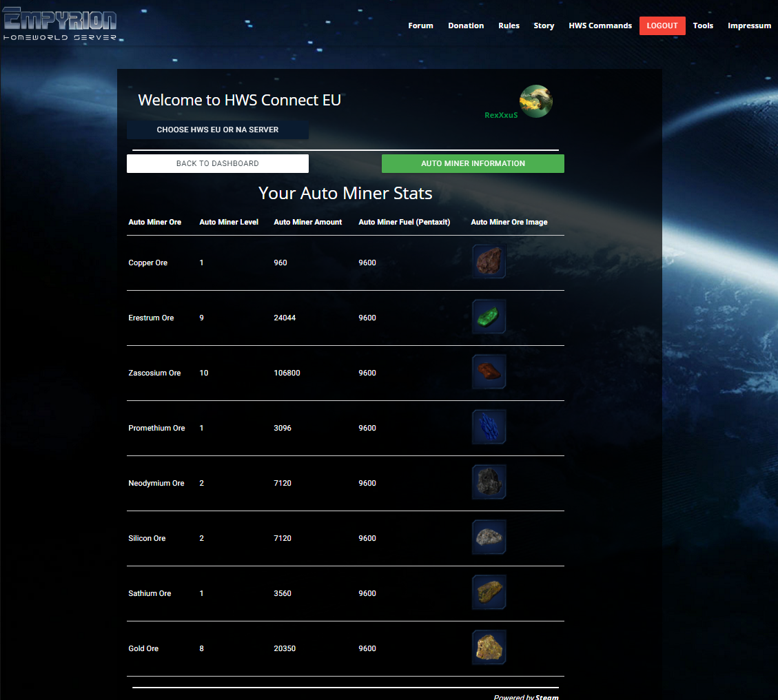Image resolution: width=778 pixels, height=700 pixels.
Task: Open the Forum menu item
Action: 420,25
